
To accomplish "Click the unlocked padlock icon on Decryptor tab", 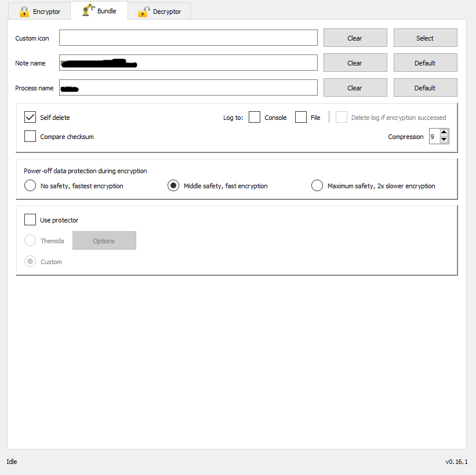I will [143, 12].
